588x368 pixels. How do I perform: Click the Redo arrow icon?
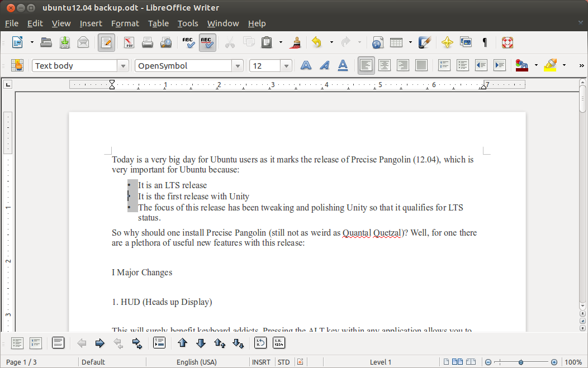point(346,42)
